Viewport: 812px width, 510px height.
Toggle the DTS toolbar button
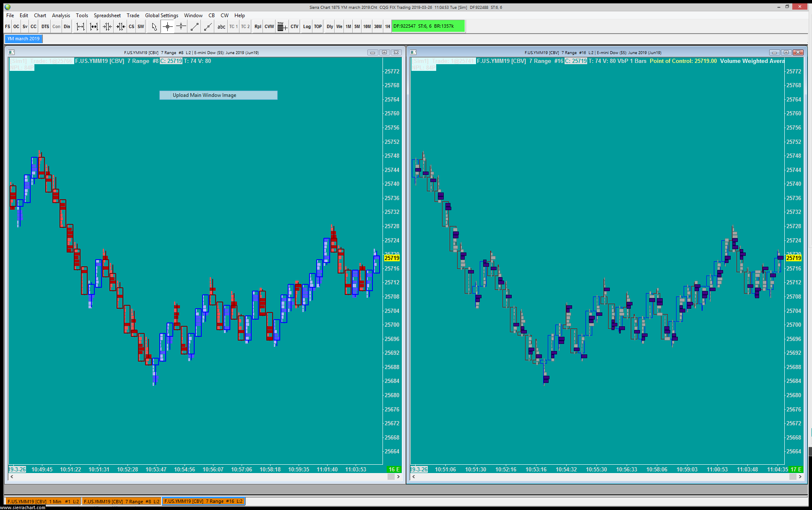pos(45,26)
